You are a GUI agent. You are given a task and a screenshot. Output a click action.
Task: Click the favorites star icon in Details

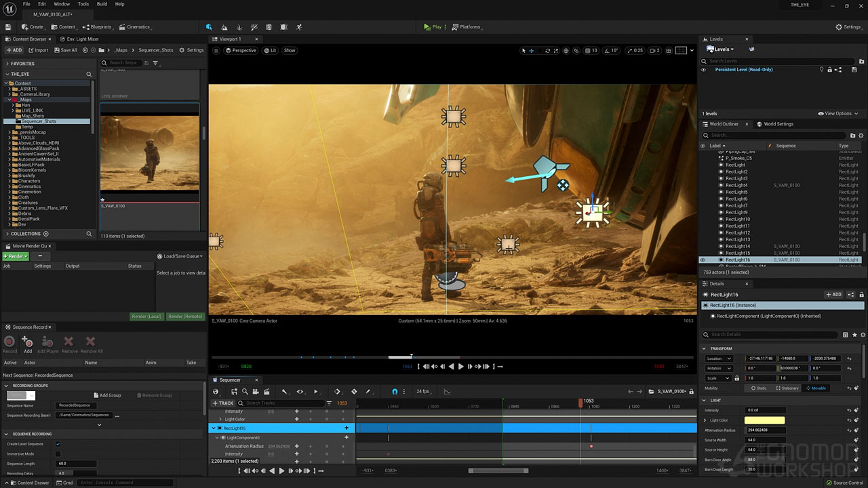click(x=854, y=335)
